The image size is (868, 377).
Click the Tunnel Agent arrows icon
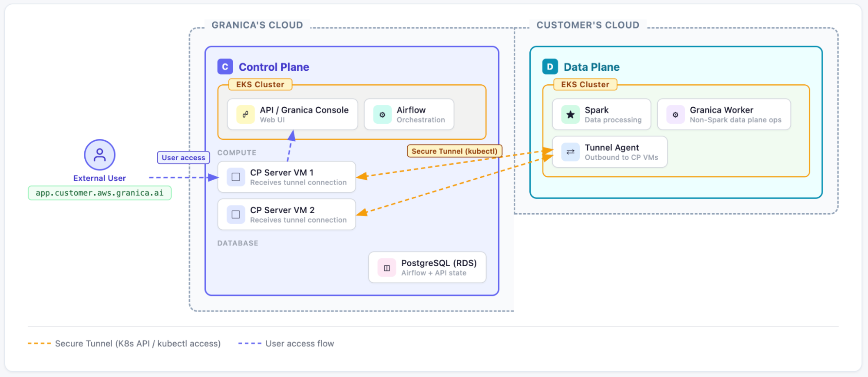point(570,152)
